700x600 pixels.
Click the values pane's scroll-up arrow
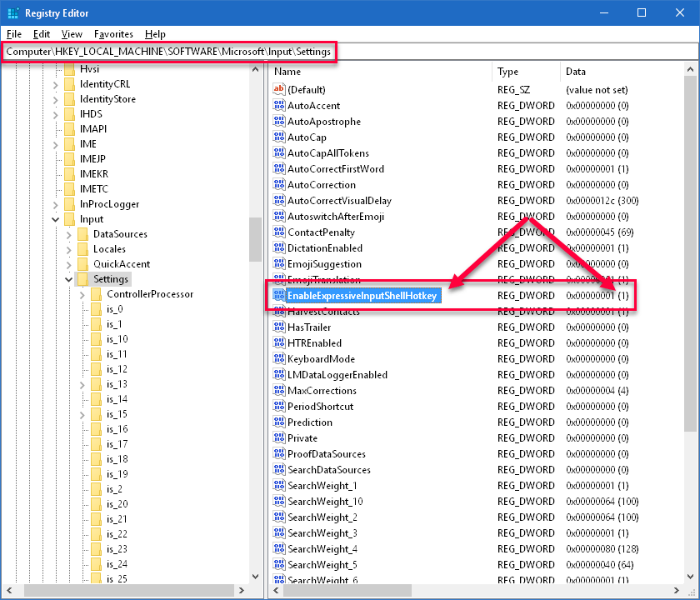coord(690,70)
